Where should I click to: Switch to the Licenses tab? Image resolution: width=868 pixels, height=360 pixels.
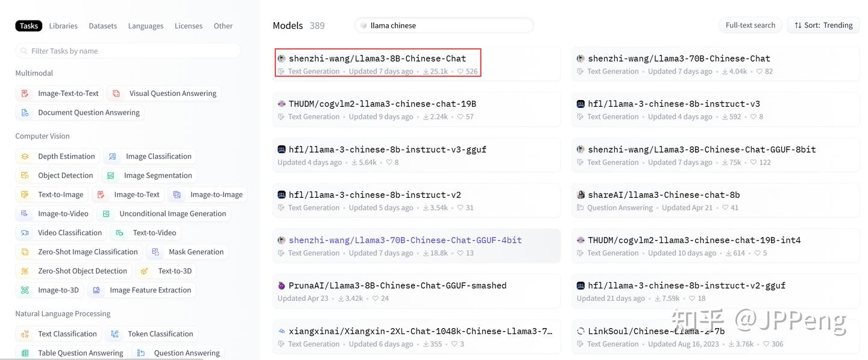pos(189,26)
